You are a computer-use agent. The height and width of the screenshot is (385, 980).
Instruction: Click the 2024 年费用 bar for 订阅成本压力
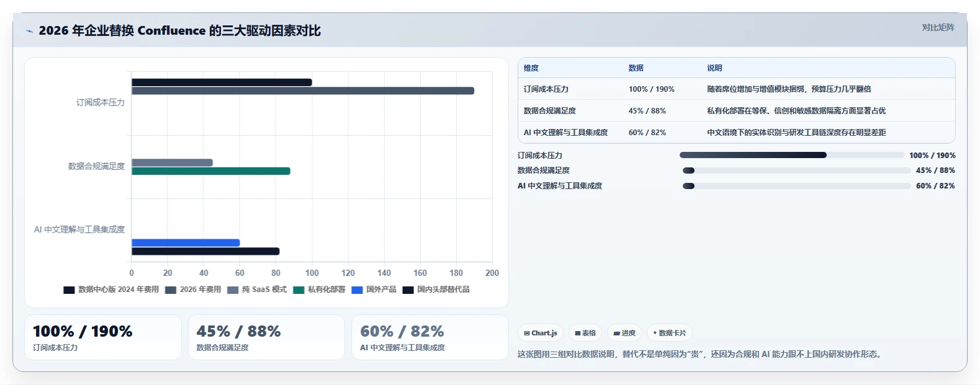tap(222, 82)
